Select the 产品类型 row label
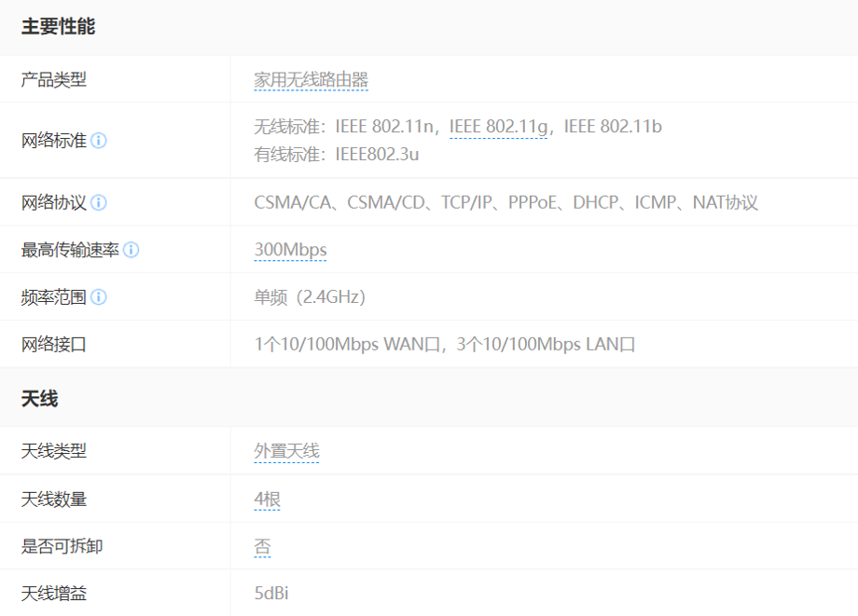 point(54,80)
